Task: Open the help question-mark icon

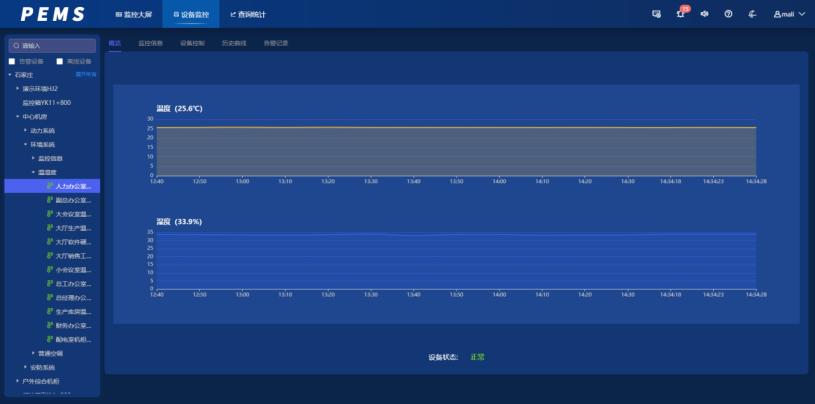Action: tap(728, 14)
